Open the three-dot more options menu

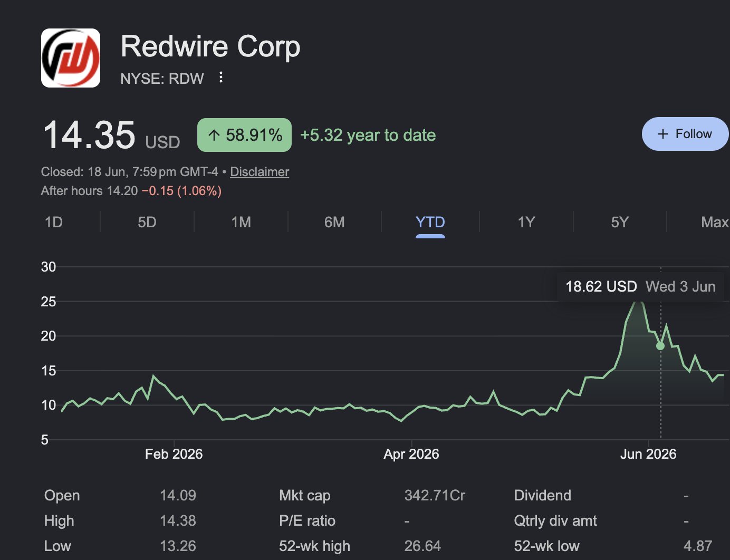click(x=221, y=78)
